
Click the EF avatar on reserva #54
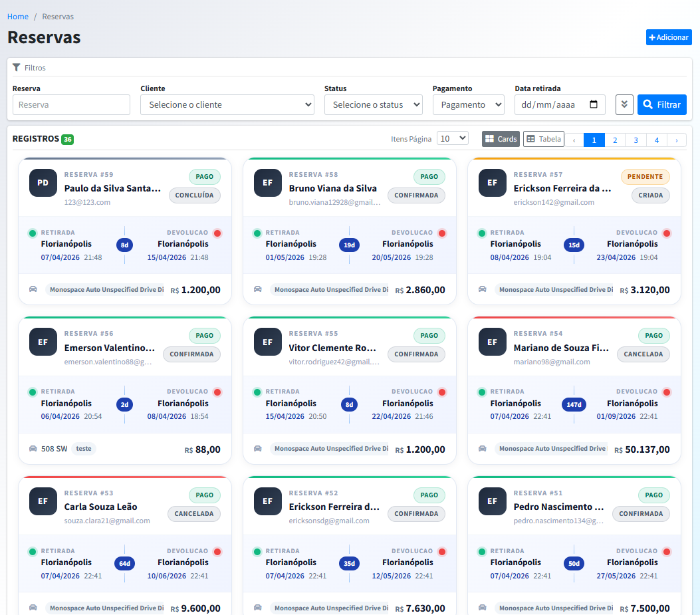pyautogui.click(x=493, y=342)
